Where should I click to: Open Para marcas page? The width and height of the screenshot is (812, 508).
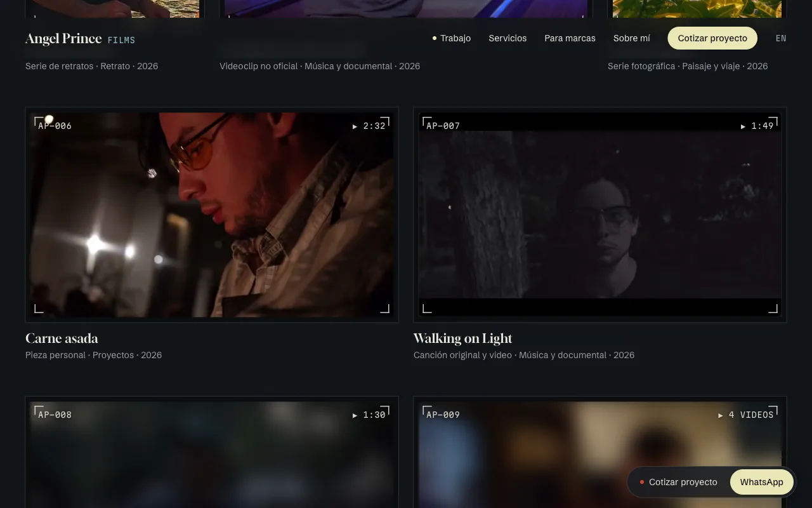coord(570,38)
